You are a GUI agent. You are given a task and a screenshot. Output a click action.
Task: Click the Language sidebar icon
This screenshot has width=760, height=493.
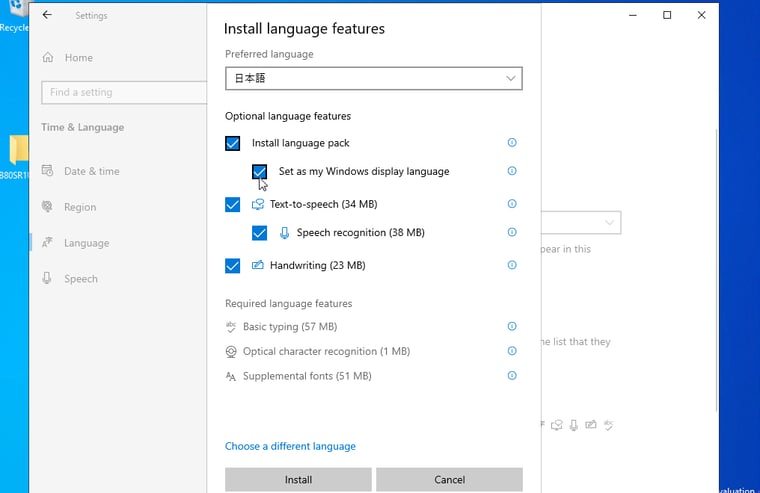(x=47, y=242)
